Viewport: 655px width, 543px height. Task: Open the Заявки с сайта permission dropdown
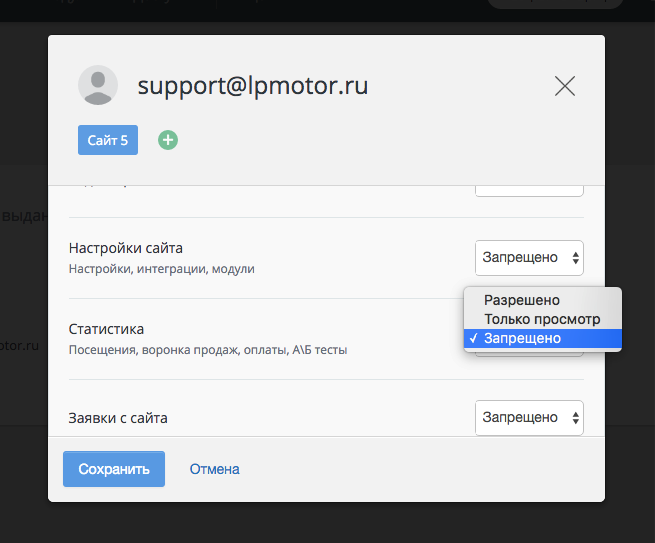[529, 418]
